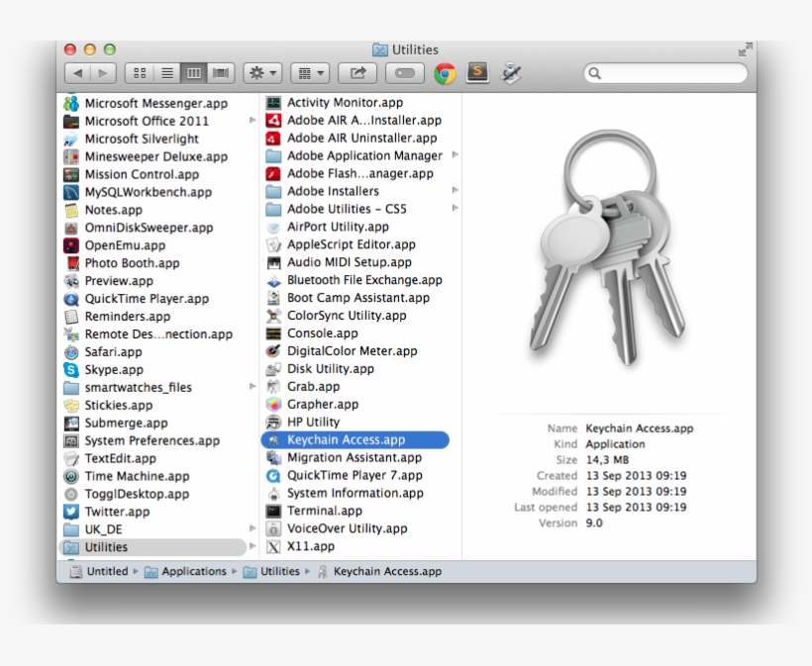The height and width of the screenshot is (666, 812).
Task: Jump to Applications in the path bar
Action: [185, 571]
